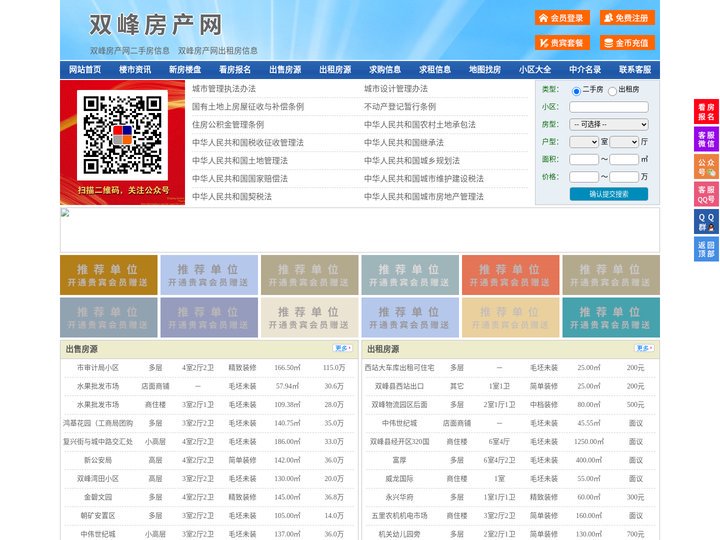Open the 中华人民共和国继承法 link
This screenshot has width=720, height=540.
pos(404,142)
